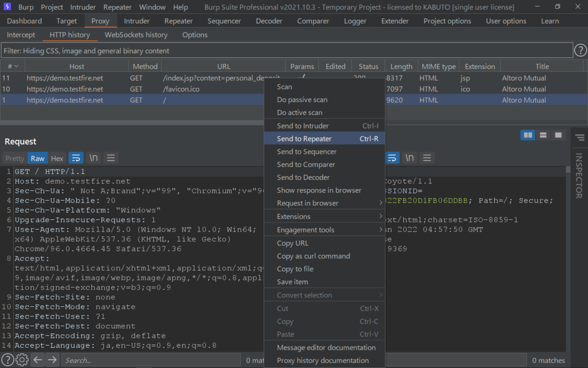Open search help icon at bottom left

coord(7,360)
